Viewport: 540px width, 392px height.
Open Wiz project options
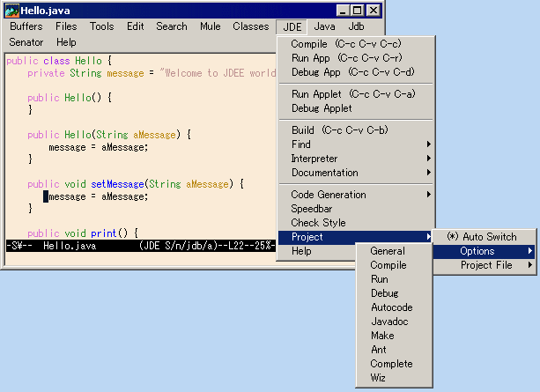click(394, 378)
